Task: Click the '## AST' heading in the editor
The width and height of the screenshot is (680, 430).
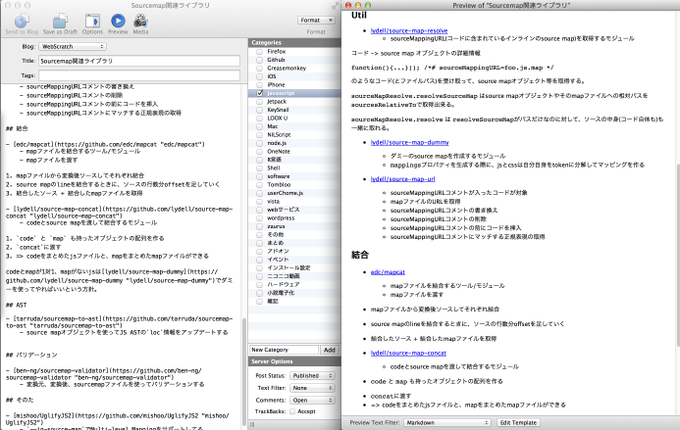Action: click(16, 305)
